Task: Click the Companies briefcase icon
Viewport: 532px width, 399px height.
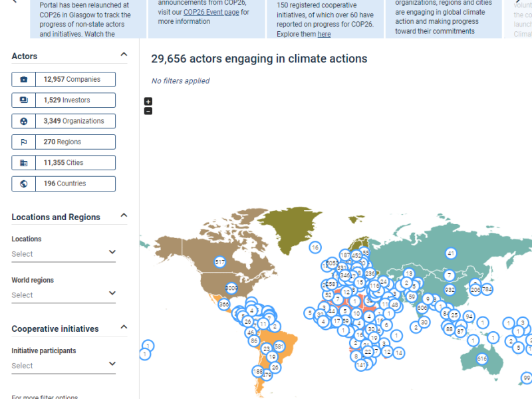Action: coord(24,80)
